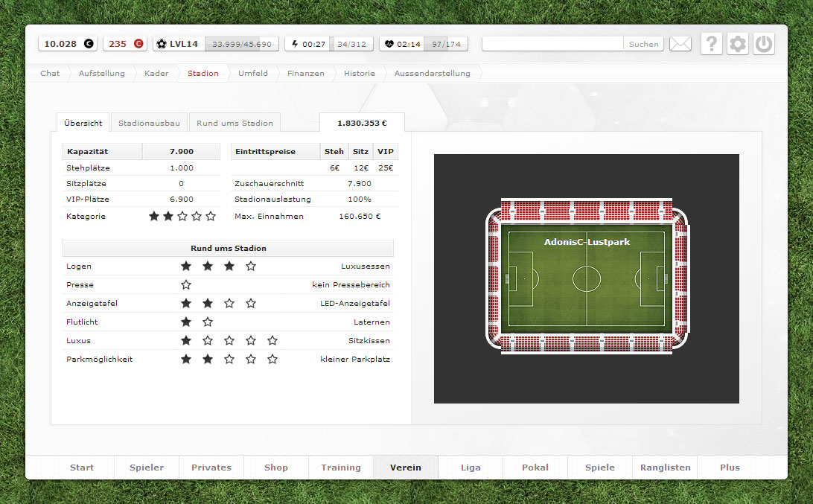Click the health progress bar 97/174
This screenshot has height=504, width=813.
[446, 44]
